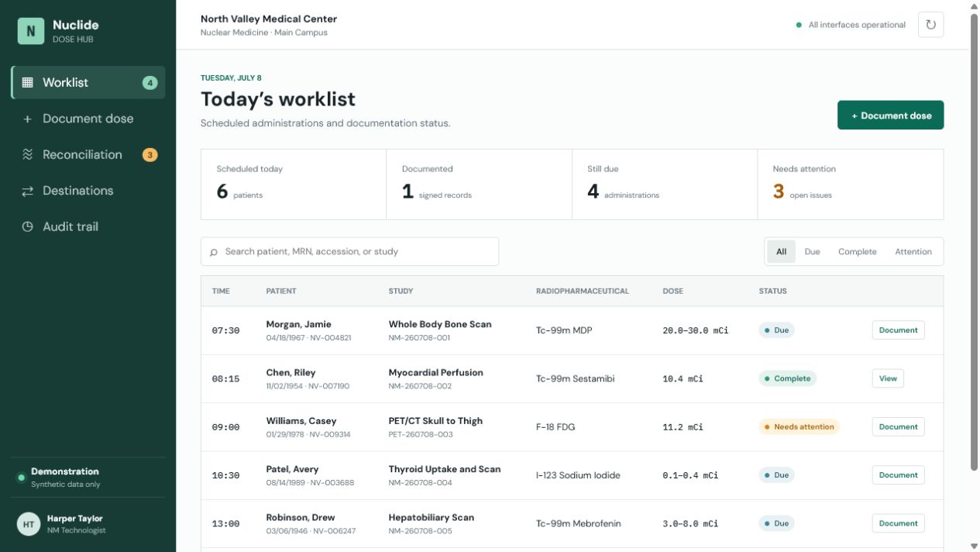Click the Still due administrations card
This screenshot has height=552, width=980.
coord(665,185)
